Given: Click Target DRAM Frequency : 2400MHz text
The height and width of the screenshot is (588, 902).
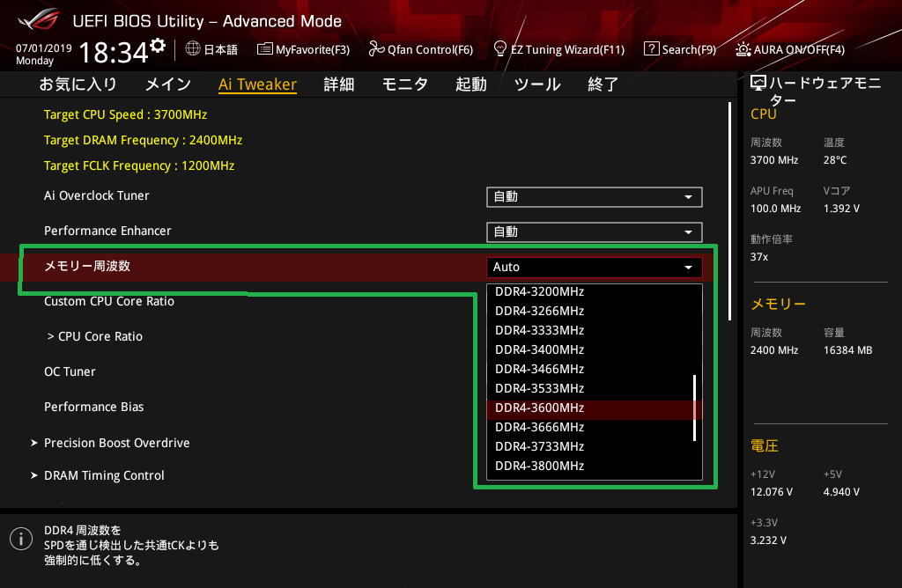Looking at the screenshot, I should [x=144, y=140].
